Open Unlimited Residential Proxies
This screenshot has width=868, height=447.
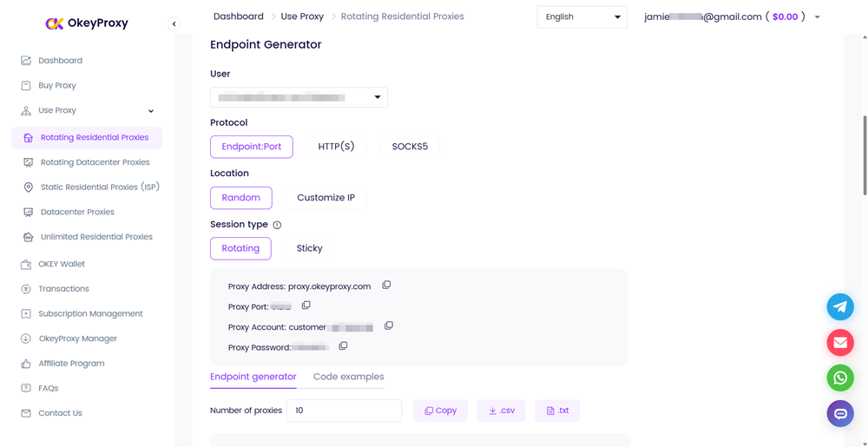click(97, 237)
